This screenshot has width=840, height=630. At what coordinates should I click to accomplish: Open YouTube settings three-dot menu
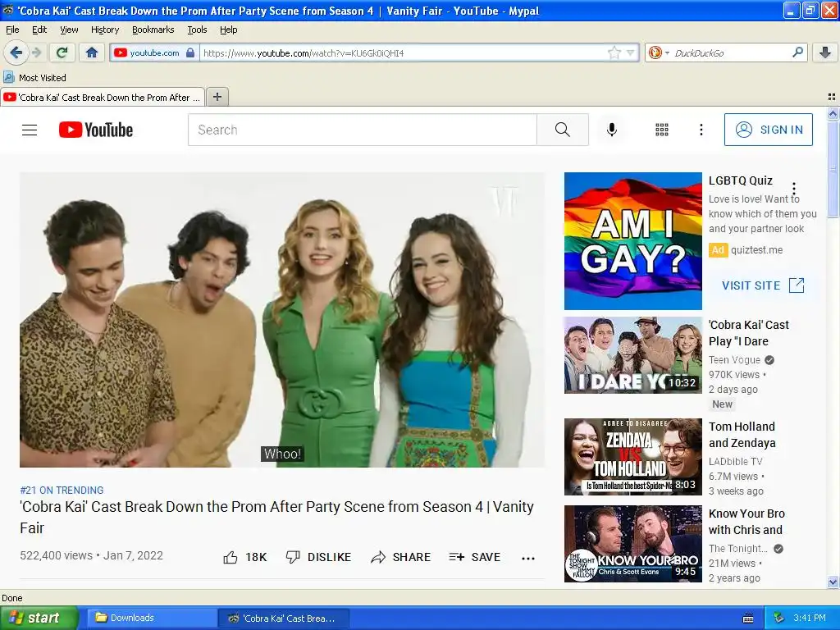(x=701, y=130)
